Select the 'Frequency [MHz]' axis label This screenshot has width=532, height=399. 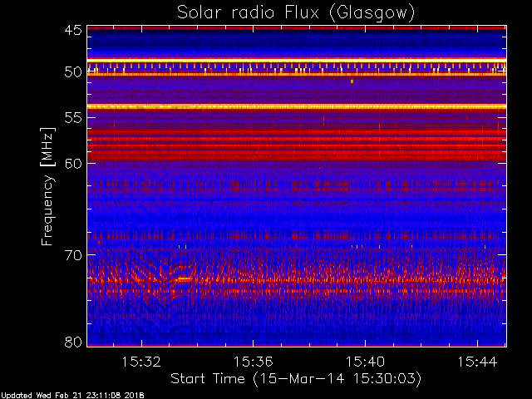(47, 186)
